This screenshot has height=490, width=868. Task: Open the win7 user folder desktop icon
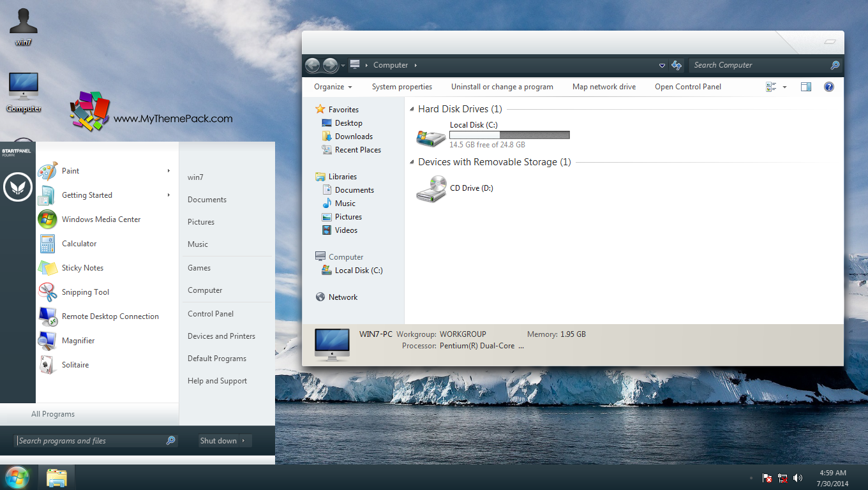(24, 27)
